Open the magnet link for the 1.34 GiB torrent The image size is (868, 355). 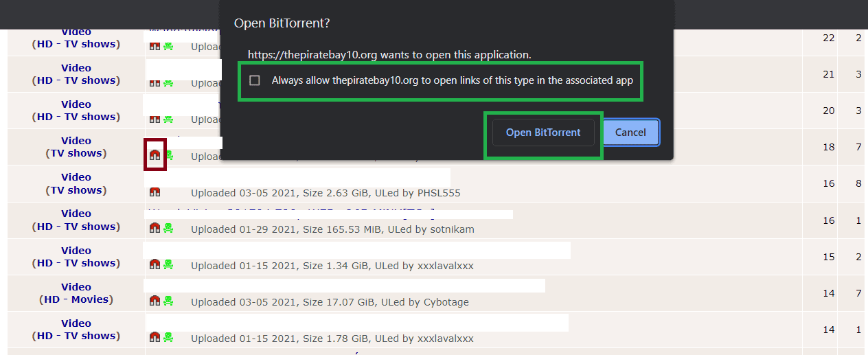point(155,264)
